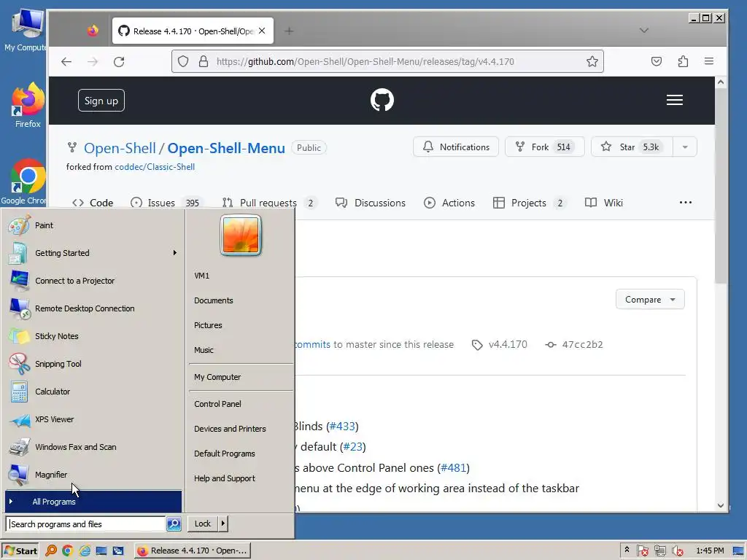Open issue #481 link
747x560 pixels.
454,467
